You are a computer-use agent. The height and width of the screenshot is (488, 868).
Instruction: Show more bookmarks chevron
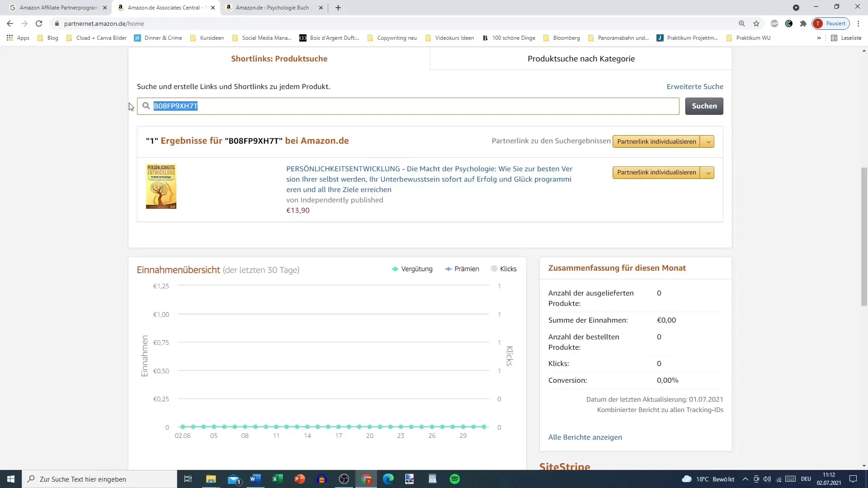tap(819, 38)
